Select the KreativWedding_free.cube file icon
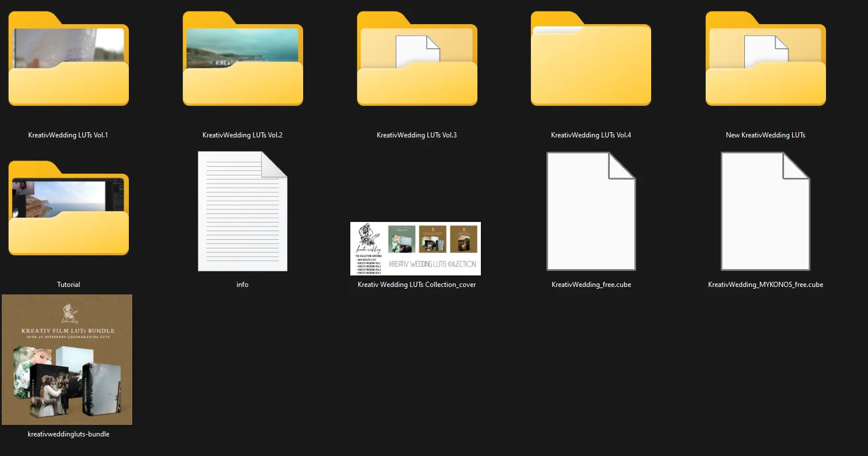 point(591,211)
